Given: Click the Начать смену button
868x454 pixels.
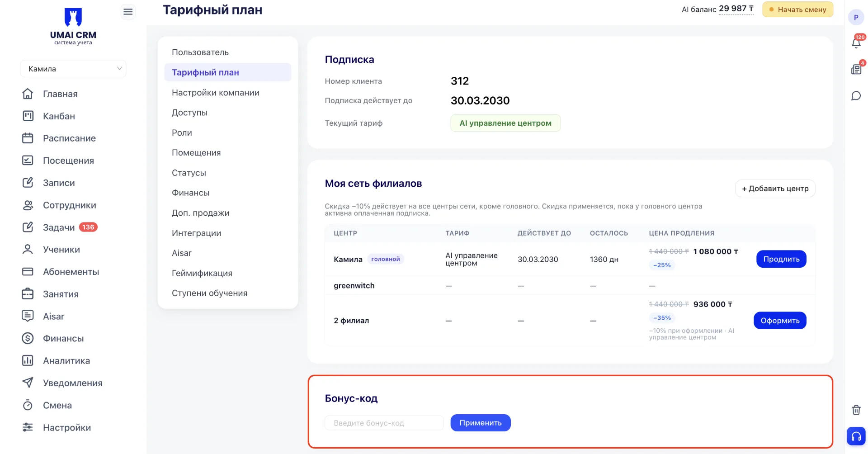Looking at the screenshot, I should click(797, 9).
